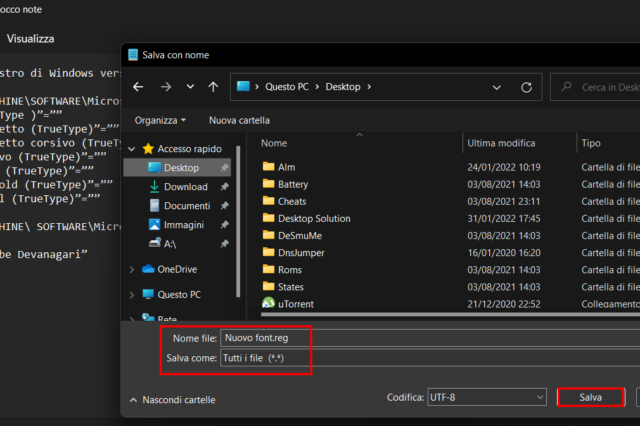Sort files by Ultima modifica column
This screenshot has width=640, height=426.
[503, 143]
